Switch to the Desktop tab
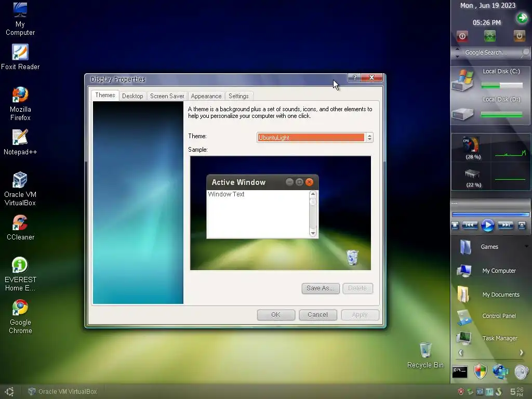532x399 pixels. [132, 96]
